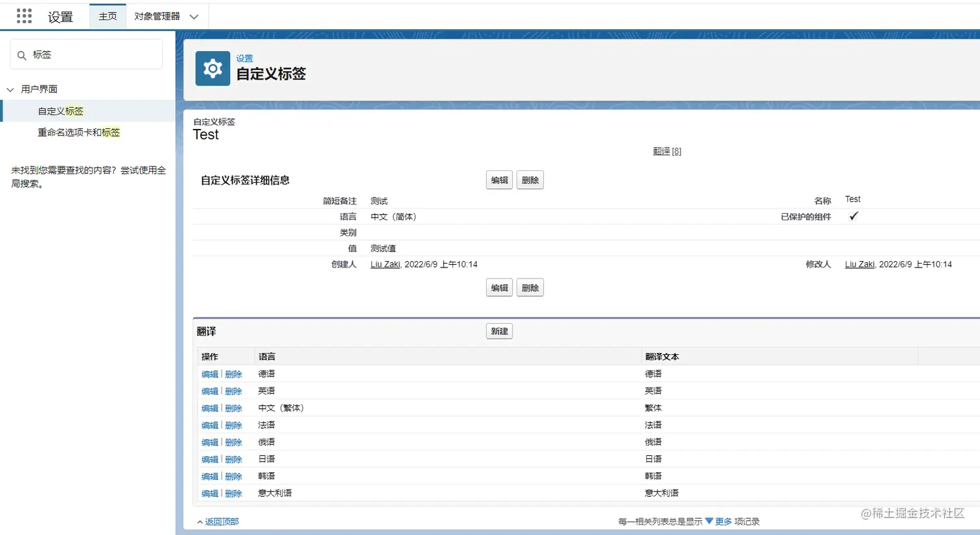Click 新建 in the 翻译 section
Screen dimensions: 980x535
pyautogui.click(x=499, y=331)
